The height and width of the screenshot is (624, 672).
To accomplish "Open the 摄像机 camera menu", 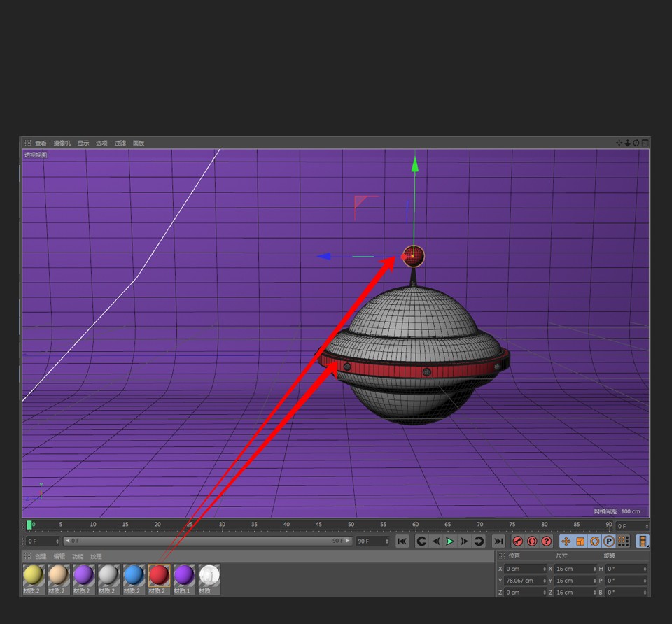I will pos(62,143).
